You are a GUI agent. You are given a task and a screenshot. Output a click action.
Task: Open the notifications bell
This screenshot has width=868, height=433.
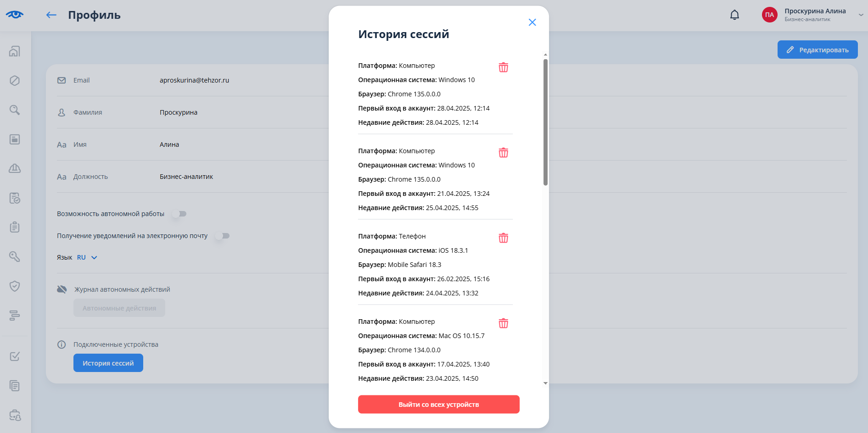click(734, 15)
